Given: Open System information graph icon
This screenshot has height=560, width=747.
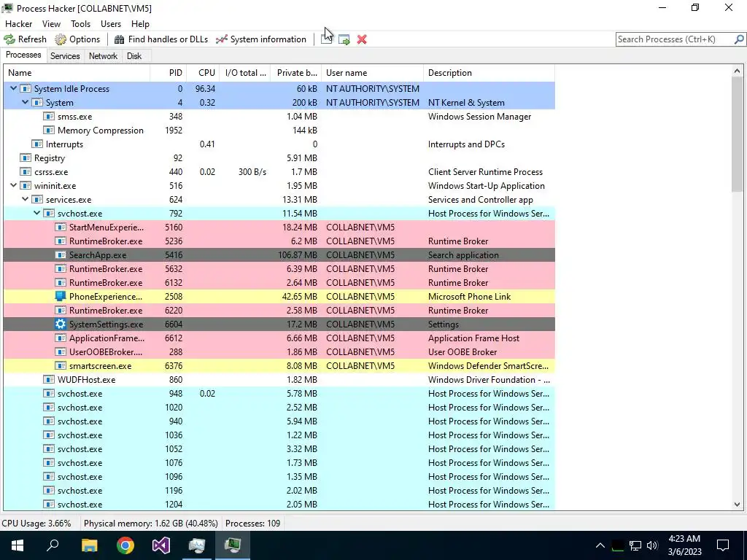Looking at the screenshot, I should [222, 39].
